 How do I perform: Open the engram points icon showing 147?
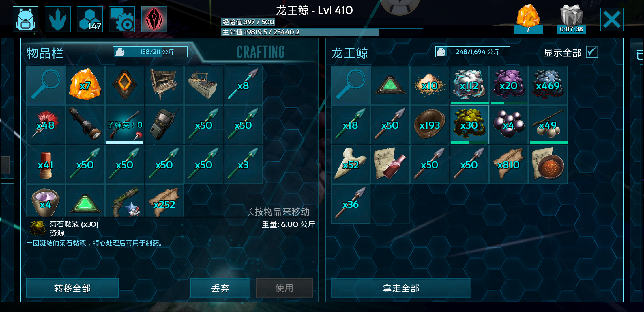[x=90, y=19]
